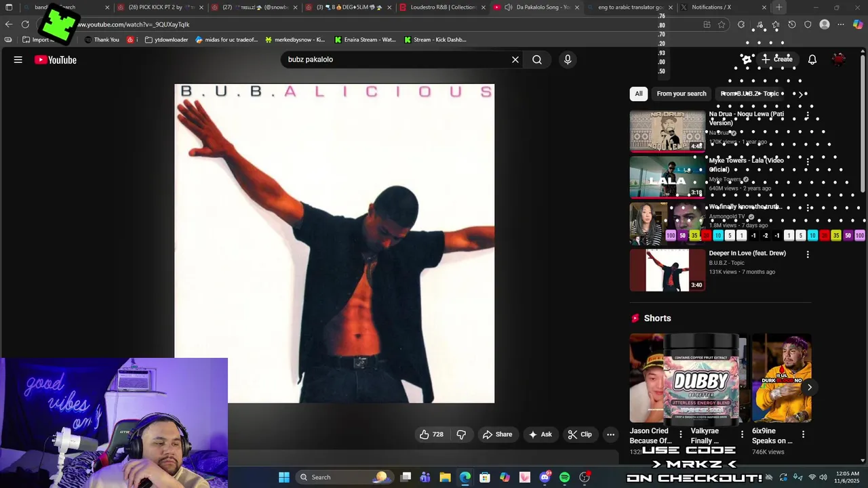
Task: Select the All filter chip
Action: click(639, 94)
